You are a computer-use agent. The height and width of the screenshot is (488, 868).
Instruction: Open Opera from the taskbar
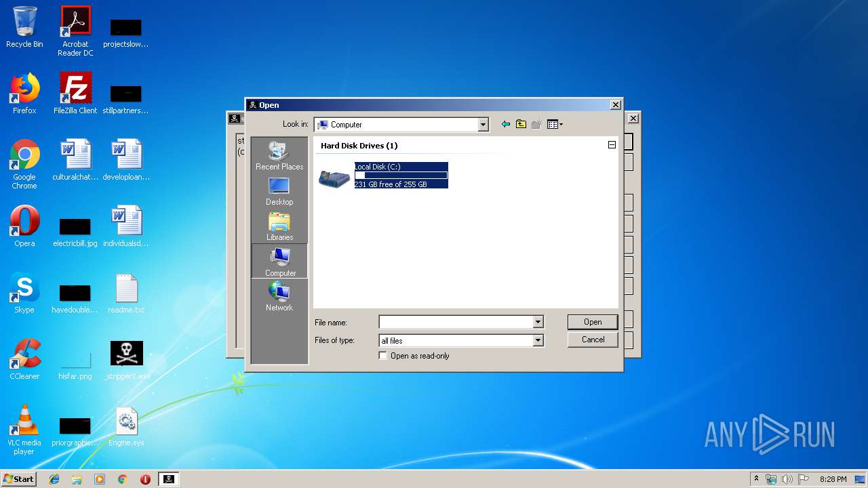tap(145, 479)
